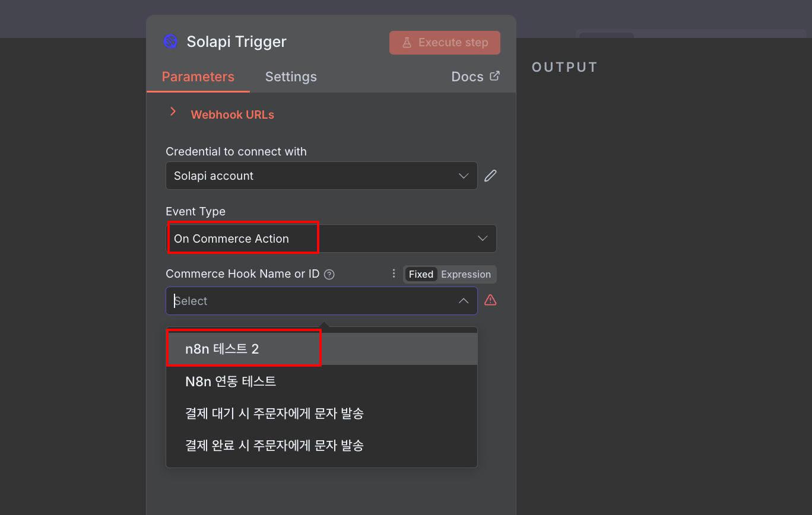The height and width of the screenshot is (515, 812).
Task: Click the Solapi Trigger node title
Action: click(236, 42)
